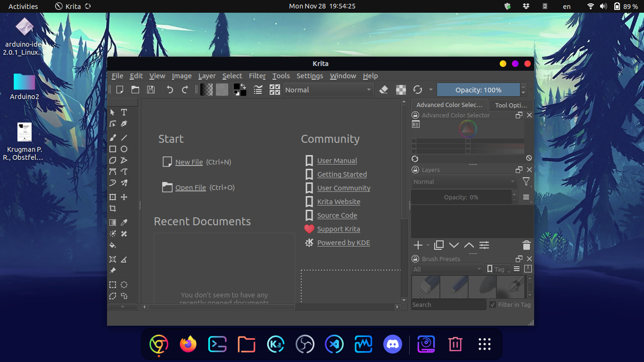This screenshot has height=362, width=644.
Task: Create a new file from the Start screen
Action: pos(189,162)
